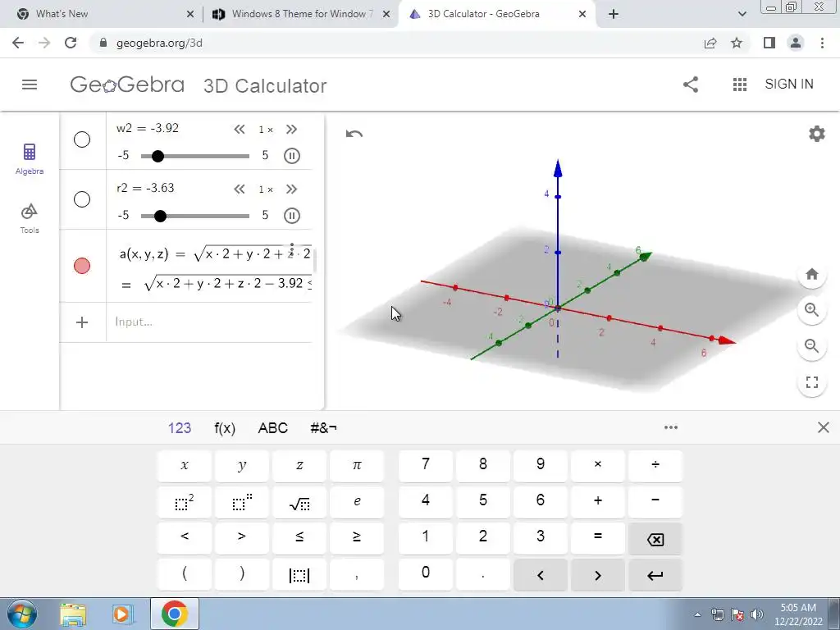This screenshot has width=840, height=630.
Task: Switch to the Tools panel
Action: [x=30, y=218]
